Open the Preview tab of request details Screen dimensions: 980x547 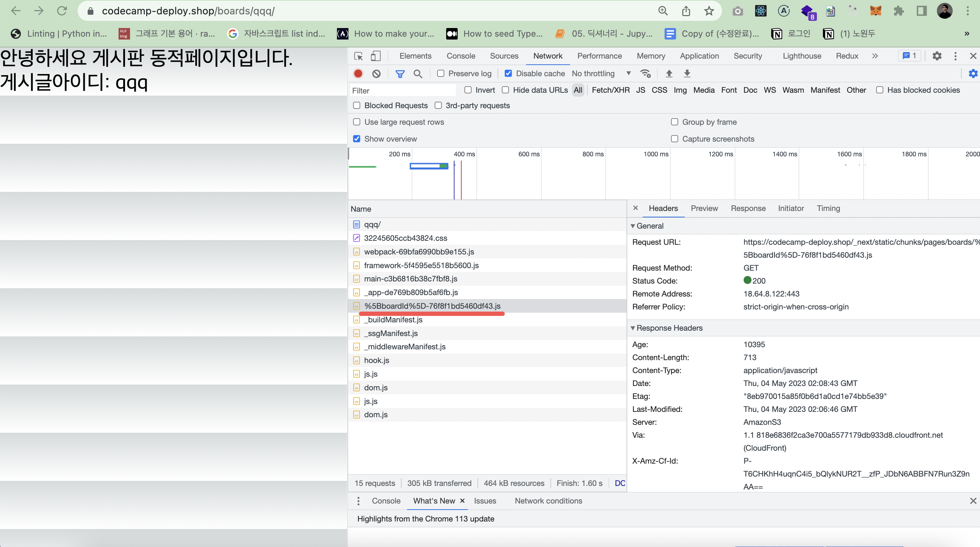tap(704, 208)
